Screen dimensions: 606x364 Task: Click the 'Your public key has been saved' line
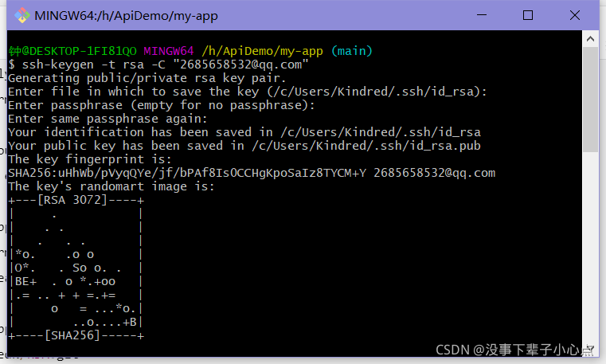244,146
